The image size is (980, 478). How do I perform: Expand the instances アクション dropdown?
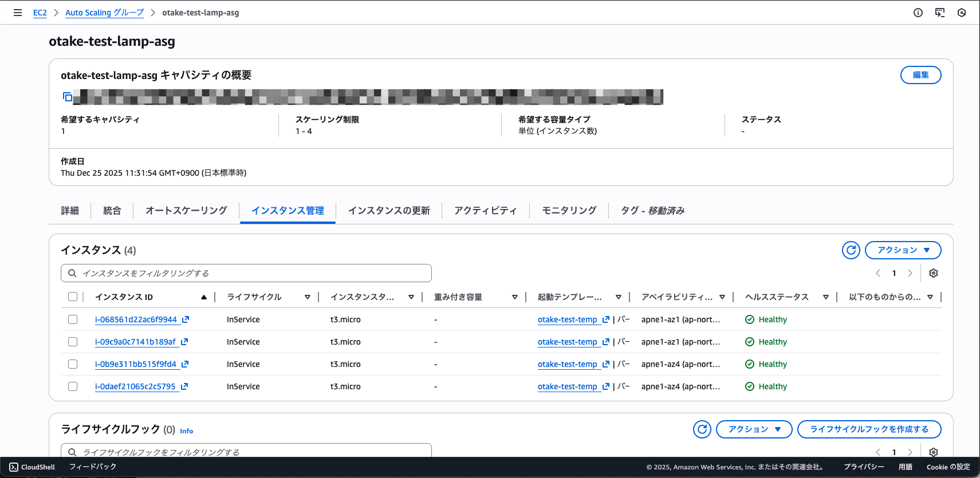[x=903, y=250]
